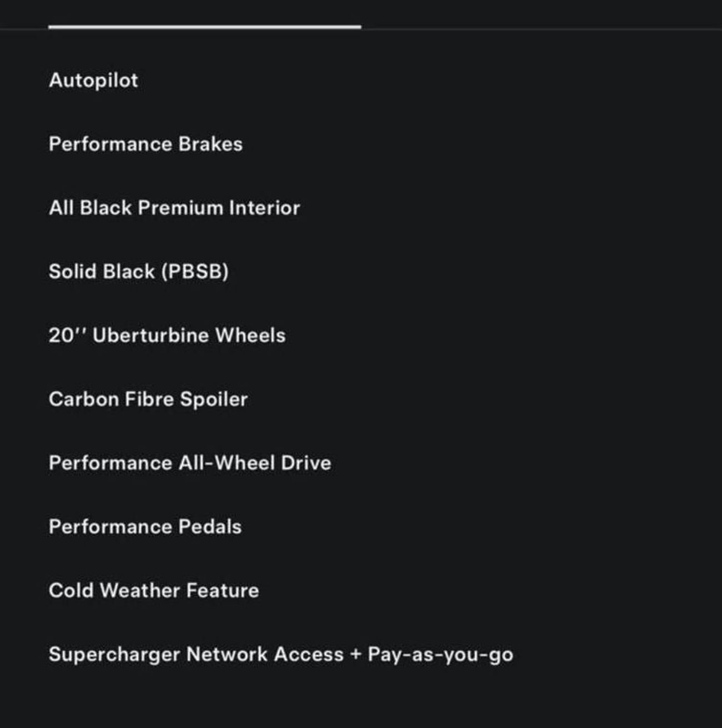Click the Autopilot feature entry
The width and height of the screenshot is (722, 728).
(93, 81)
